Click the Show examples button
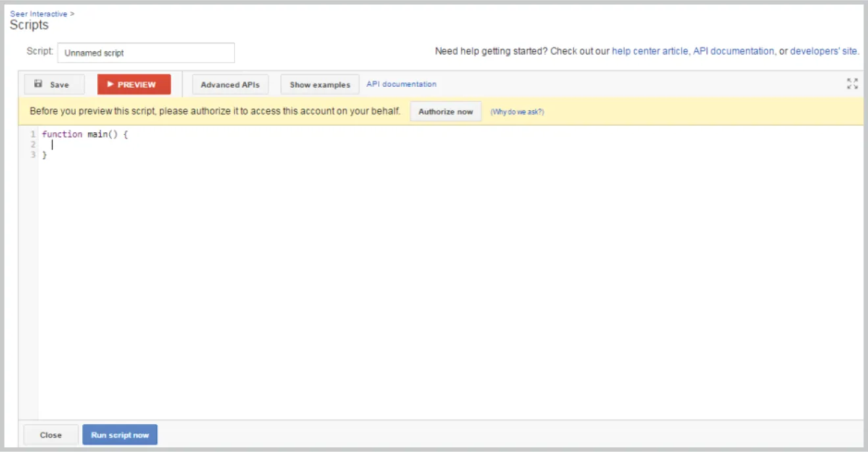 coord(320,85)
